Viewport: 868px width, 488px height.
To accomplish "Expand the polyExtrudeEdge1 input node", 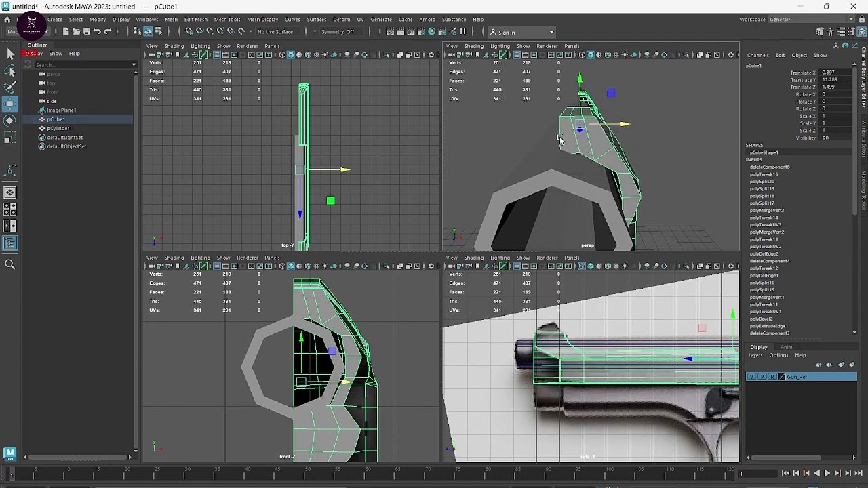I will point(769,326).
